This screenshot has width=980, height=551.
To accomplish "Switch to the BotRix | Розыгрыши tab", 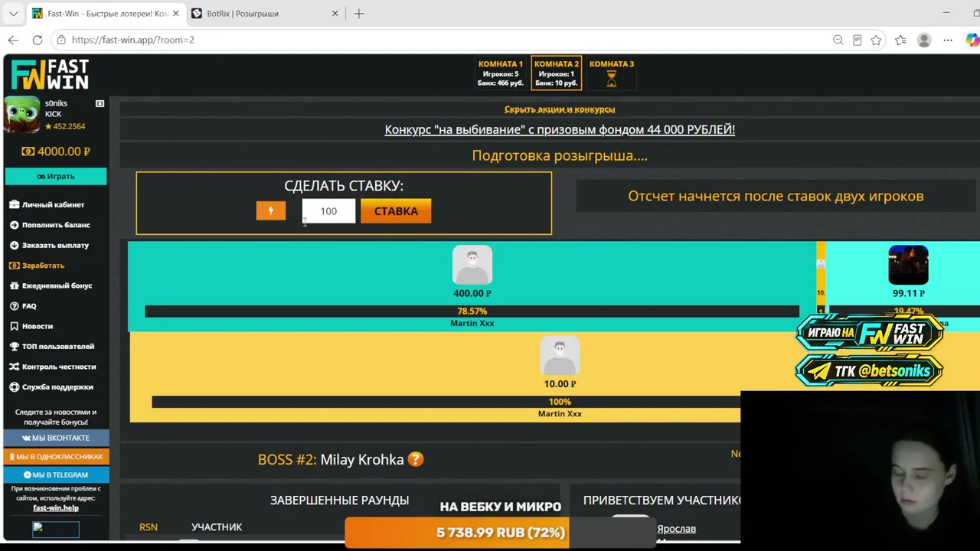I will click(x=265, y=14).
